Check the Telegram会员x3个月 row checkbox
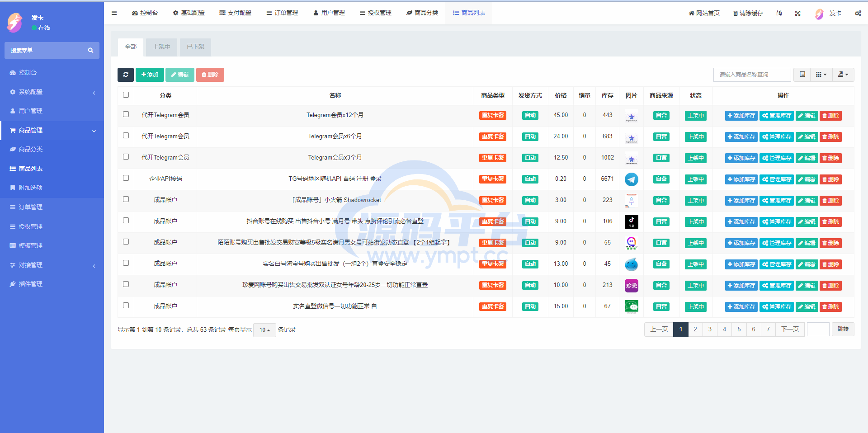868x433 pixels. (x=126, y=157)
